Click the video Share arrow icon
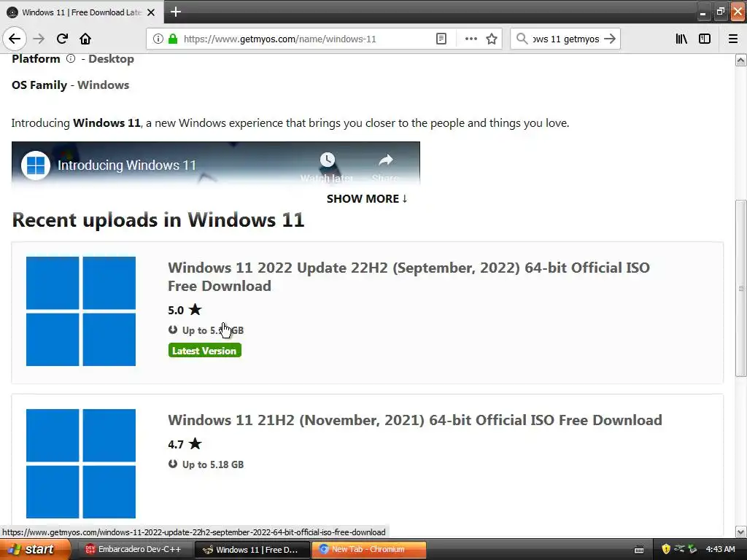The width and height of the screenshot is (747, 560). [x=385, y=160]
